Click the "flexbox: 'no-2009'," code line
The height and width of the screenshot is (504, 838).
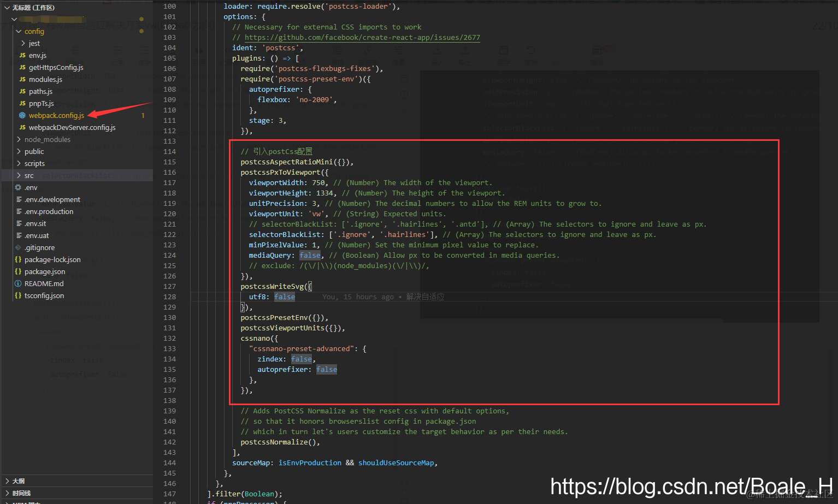point(297,100)
